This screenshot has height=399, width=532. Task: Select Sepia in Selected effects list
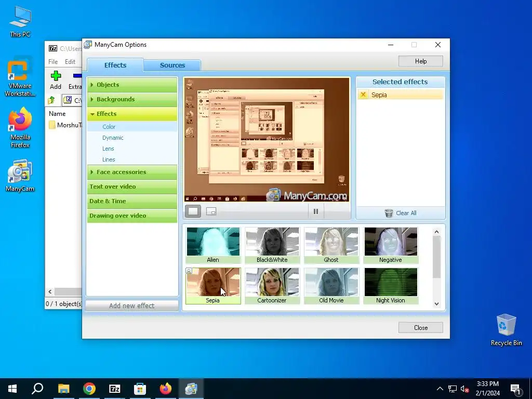coord(401,95)
